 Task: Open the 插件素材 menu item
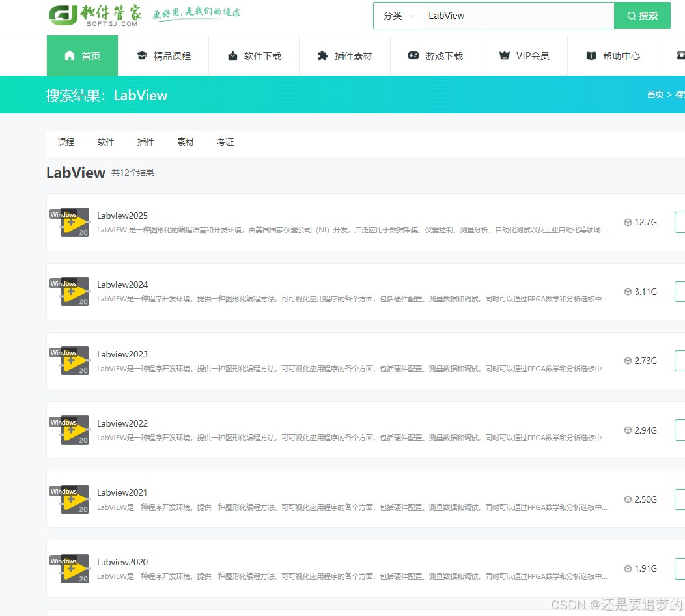(344, 55)
